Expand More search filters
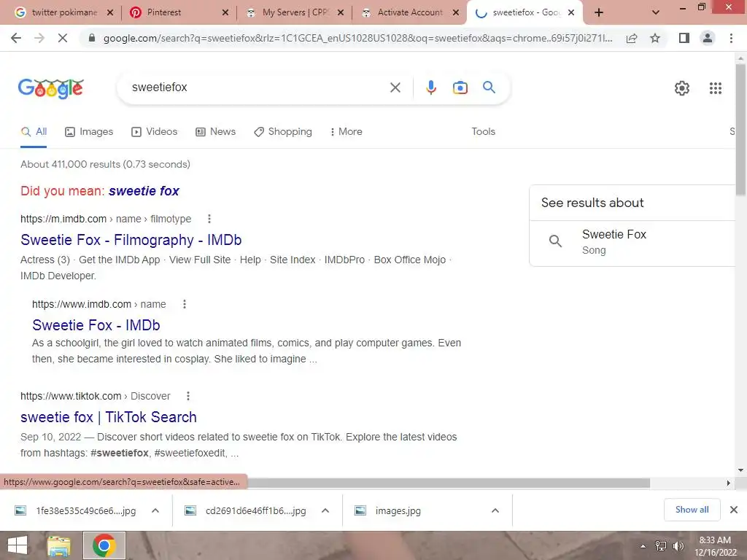The width and height of the screenshot is (747, 560). pos(346,131)
